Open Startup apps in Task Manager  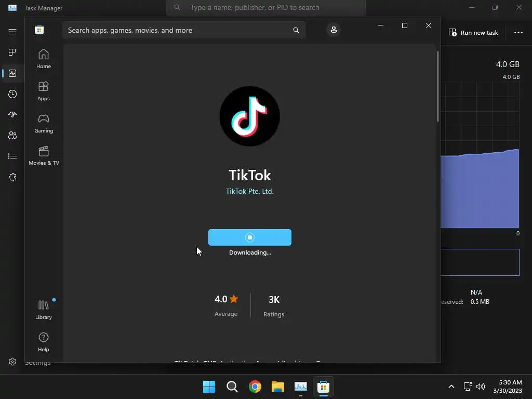tap(12, 115)
